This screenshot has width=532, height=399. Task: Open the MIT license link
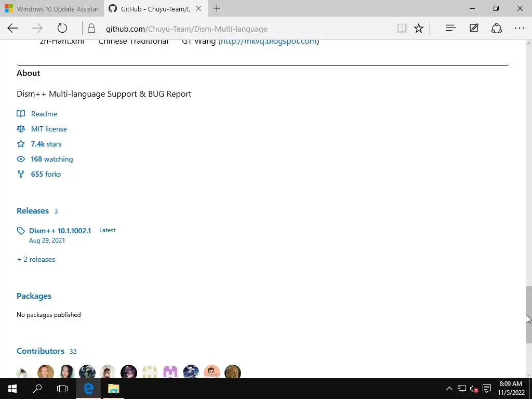49,129
